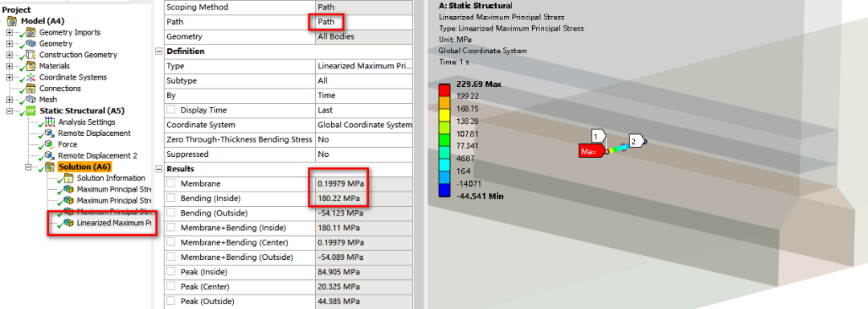Screen dimensions: 868x309
Task: Open the Coordinate System value field
Action: 364,126
